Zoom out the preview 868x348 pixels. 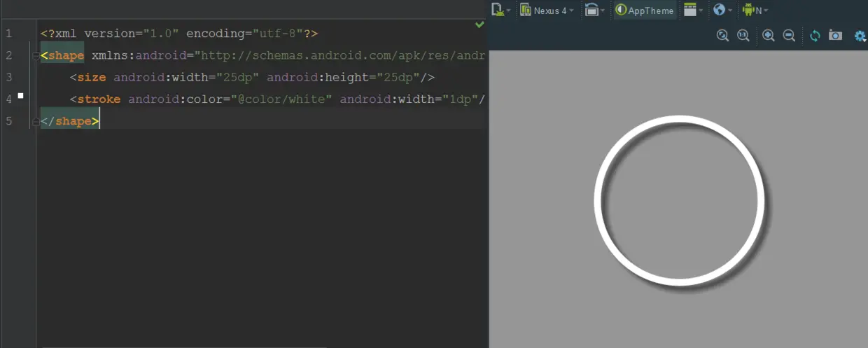coord(789,35)
